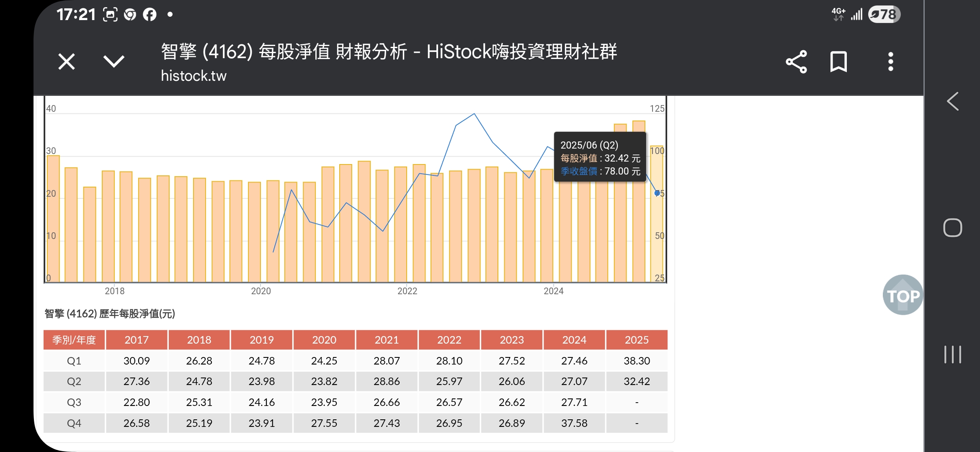This screenshot has width=980, height=452.
Task: Bookmark this HiStock page
Action: pos(838,62)
